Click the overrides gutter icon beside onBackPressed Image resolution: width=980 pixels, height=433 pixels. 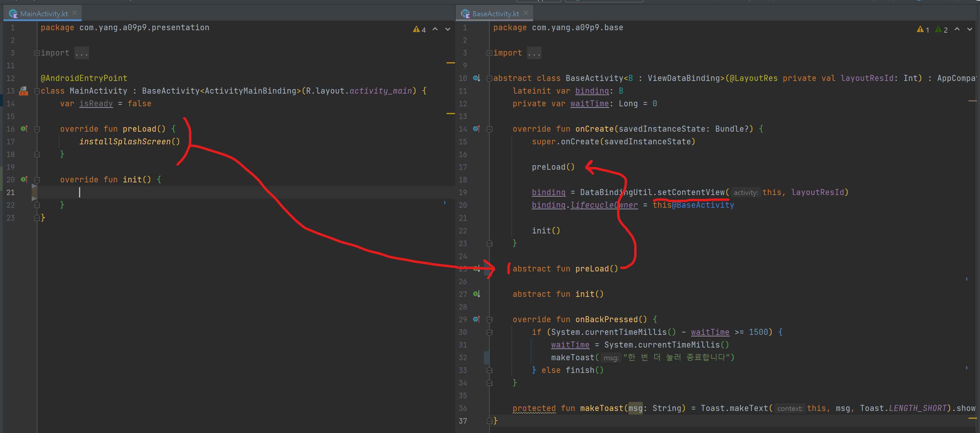(x=476, y=319)
